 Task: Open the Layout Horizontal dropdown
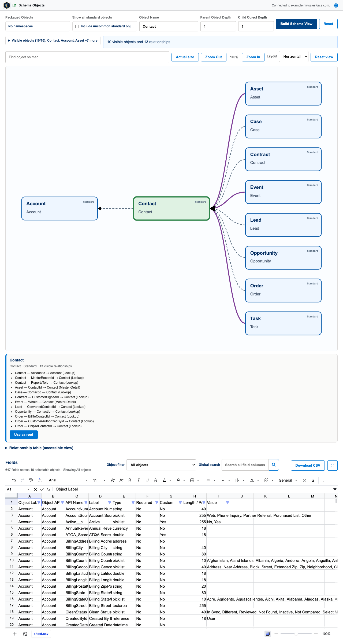click(294, 57)
